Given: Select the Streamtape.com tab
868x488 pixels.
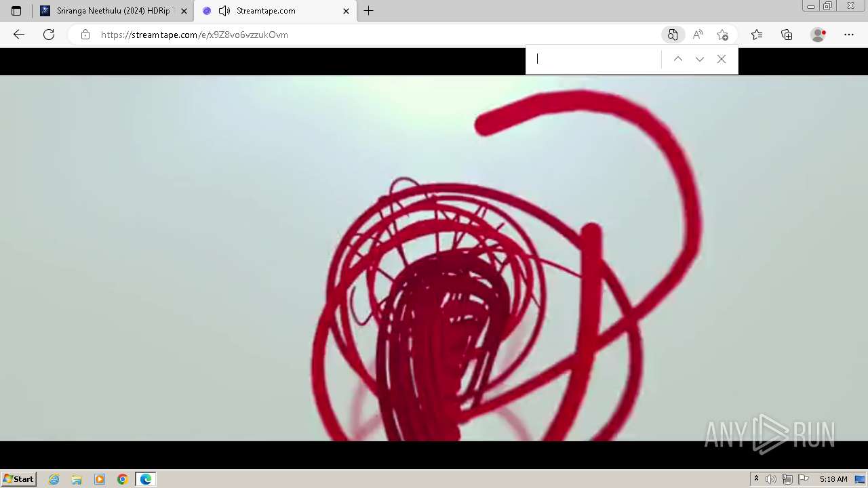Looking at the screenshot, I should (x=275, y=11).
